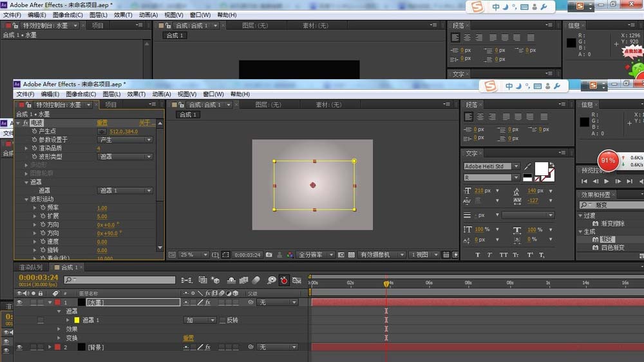Click 重置 link for the 电波 effect
The width and height of the screenshot is (644, 362).
click(102, 122)
